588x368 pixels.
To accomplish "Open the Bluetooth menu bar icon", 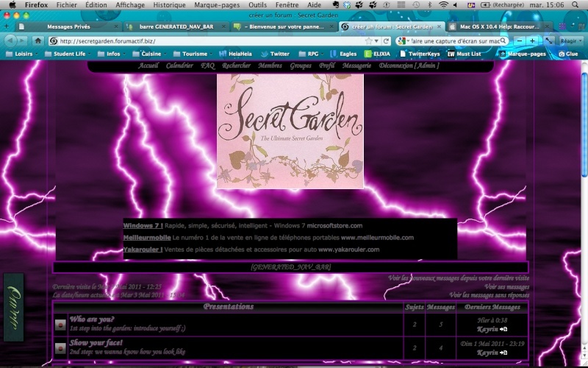I will (430, 5).
